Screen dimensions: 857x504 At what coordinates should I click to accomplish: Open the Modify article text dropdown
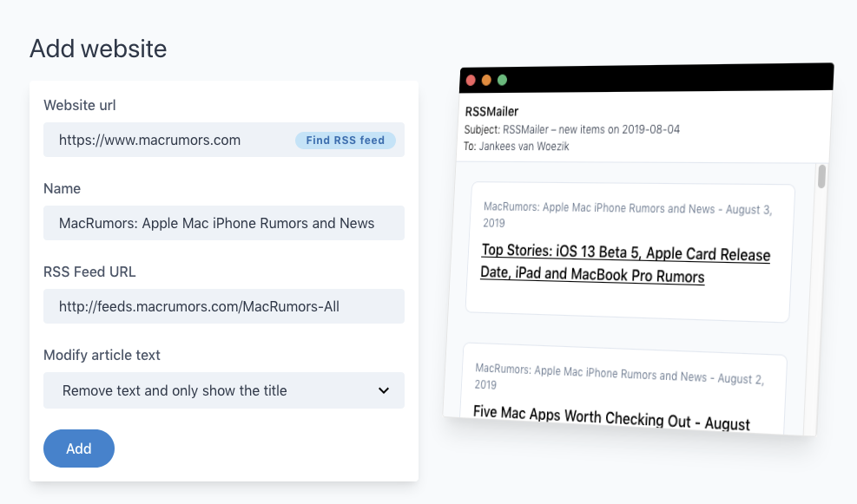(x=224, y=390)
